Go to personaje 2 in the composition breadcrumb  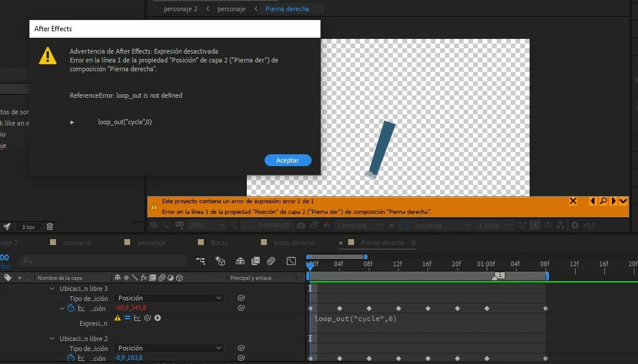180,9
